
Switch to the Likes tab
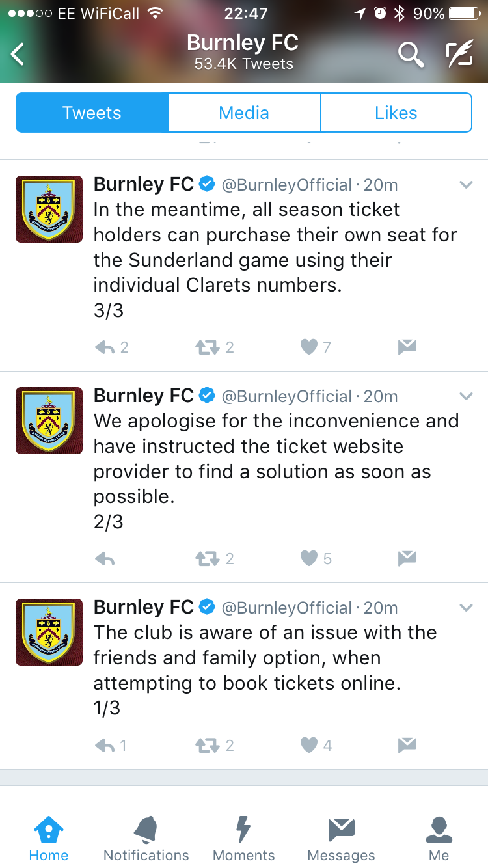pyautogui.click(x=396, y=113)
